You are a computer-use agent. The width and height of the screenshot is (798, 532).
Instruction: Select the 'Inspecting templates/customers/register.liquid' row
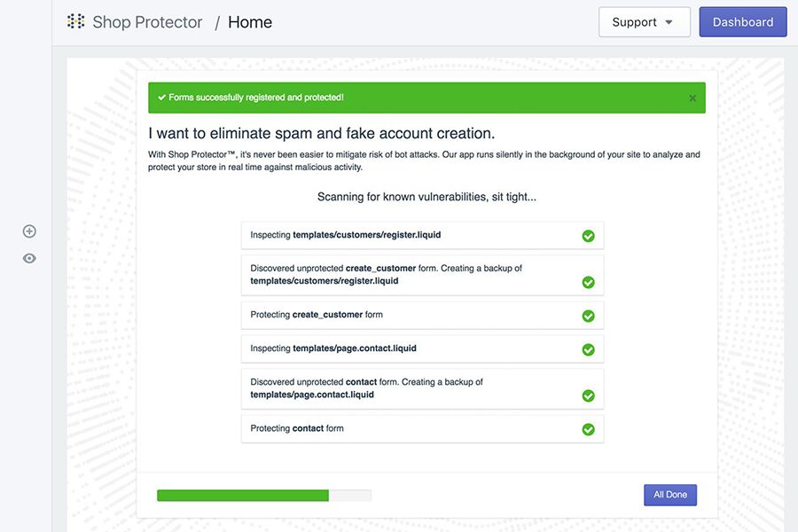click(x=422, y=235)
